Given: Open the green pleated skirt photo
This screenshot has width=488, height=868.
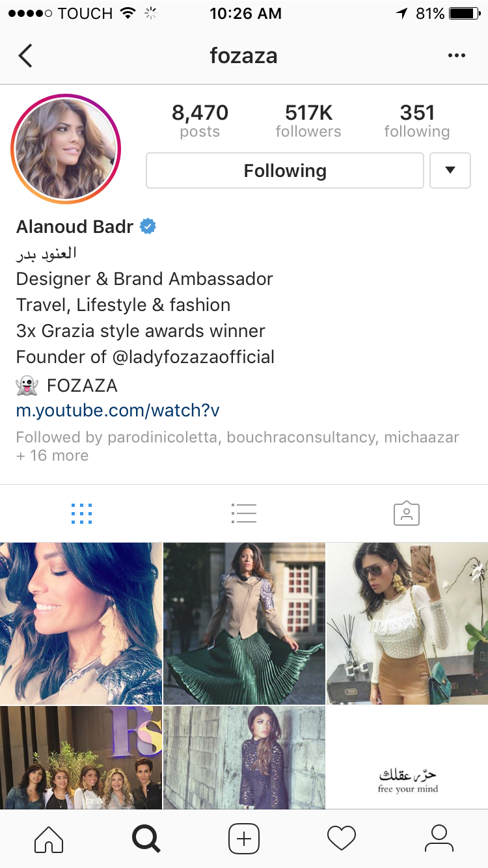Looking at the screenshot, I should click(x=244, y=623).
